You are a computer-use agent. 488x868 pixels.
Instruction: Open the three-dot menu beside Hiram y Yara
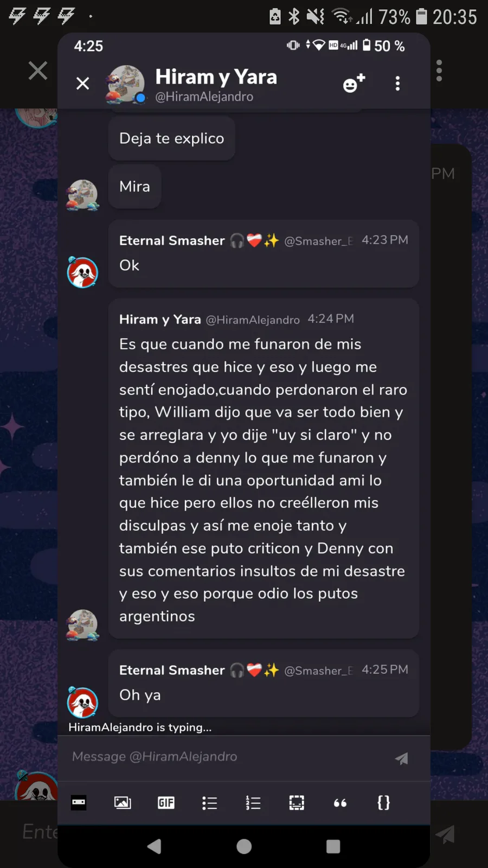click(x=397, y=83)
